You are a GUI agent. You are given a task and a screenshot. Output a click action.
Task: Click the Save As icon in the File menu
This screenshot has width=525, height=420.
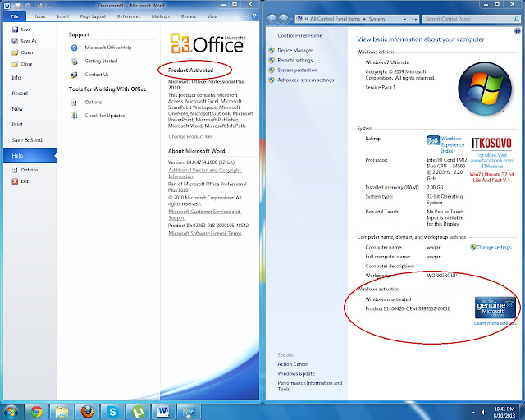pos(15,41)
